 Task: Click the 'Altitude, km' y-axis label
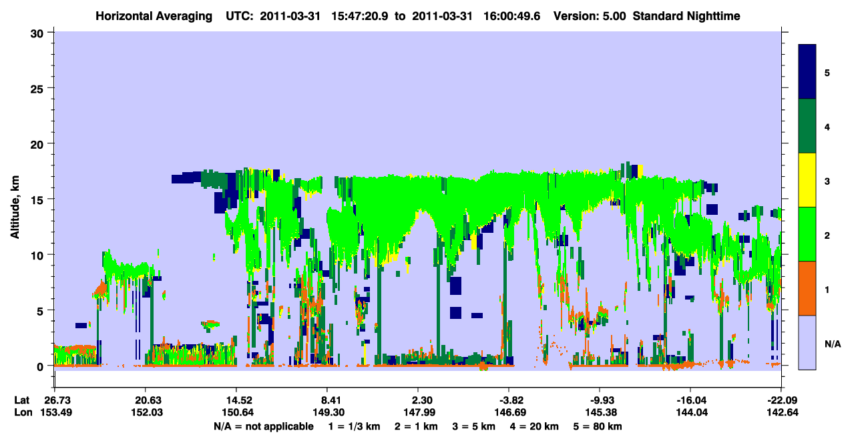[15, 199]
